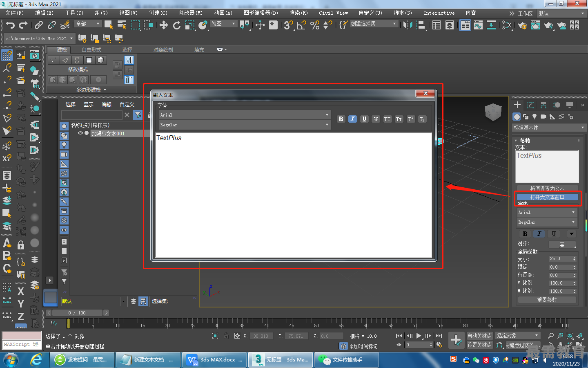The width and height of the screenshot is (588, 368).
Task: Open the Regular style dropdown in dialog
Action: point(244,125)
